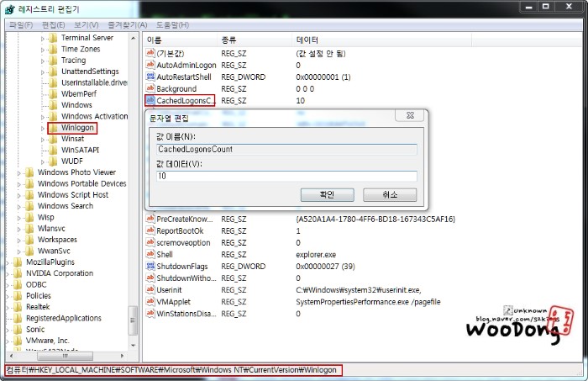Select the ODBC tree key
This screenshot has height=381, width=588.
pos(36,284)
